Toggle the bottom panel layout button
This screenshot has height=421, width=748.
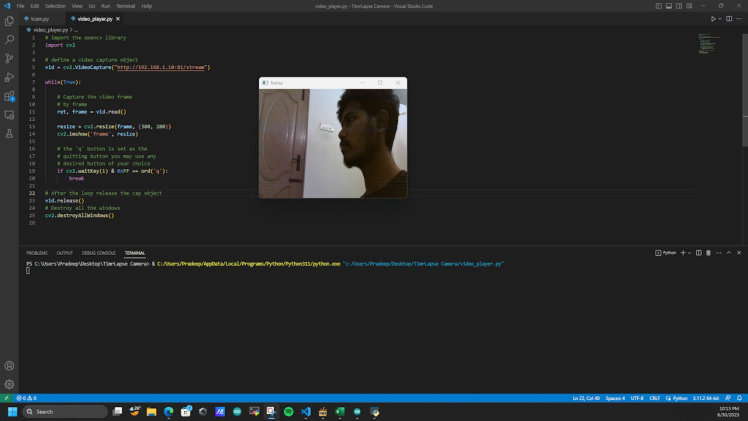click(669, 6)
